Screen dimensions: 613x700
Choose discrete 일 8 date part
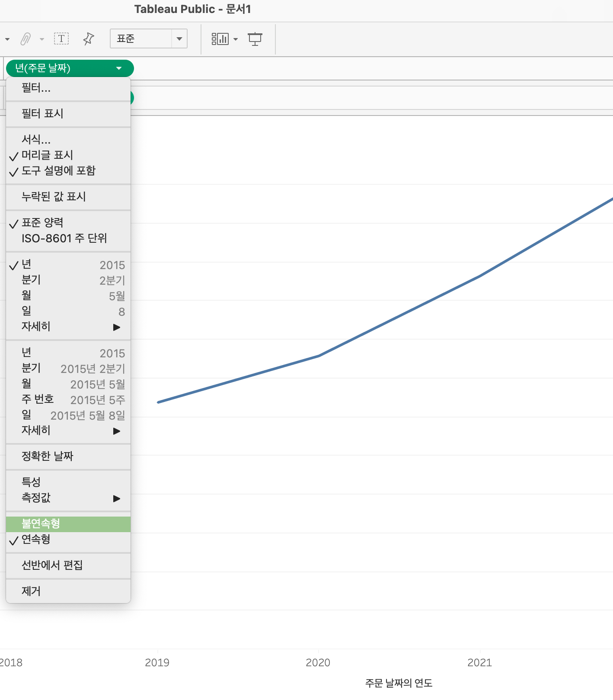click(x=68, y=311)
